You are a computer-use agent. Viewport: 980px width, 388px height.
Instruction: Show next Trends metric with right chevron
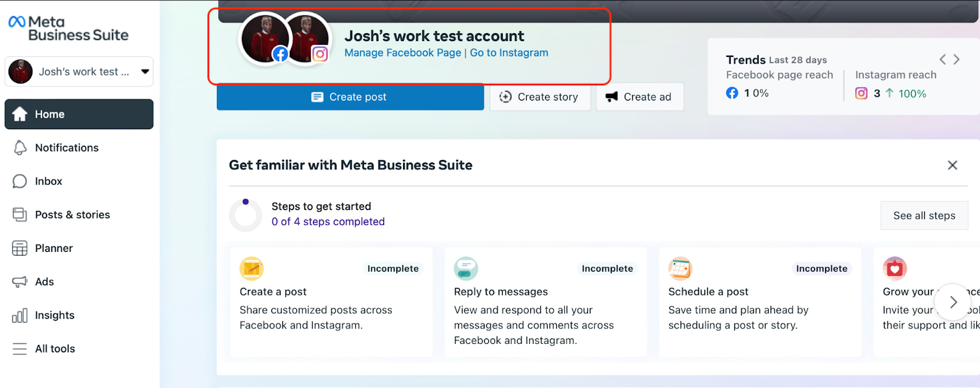coord(956,59)
